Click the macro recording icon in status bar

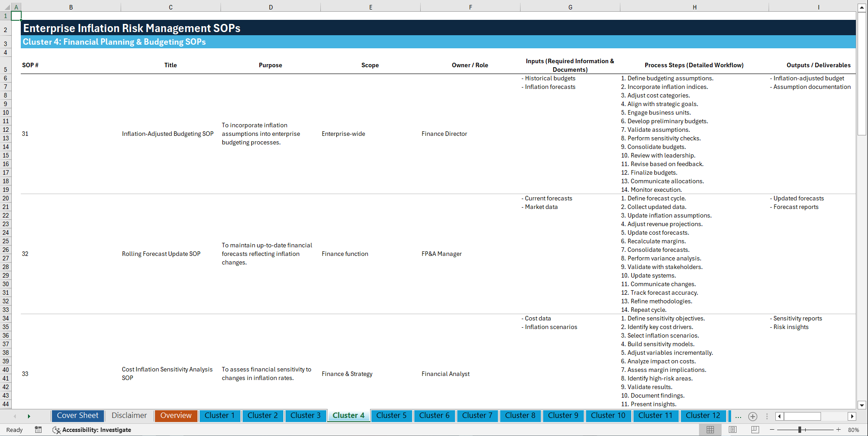[x=38, y=430]
